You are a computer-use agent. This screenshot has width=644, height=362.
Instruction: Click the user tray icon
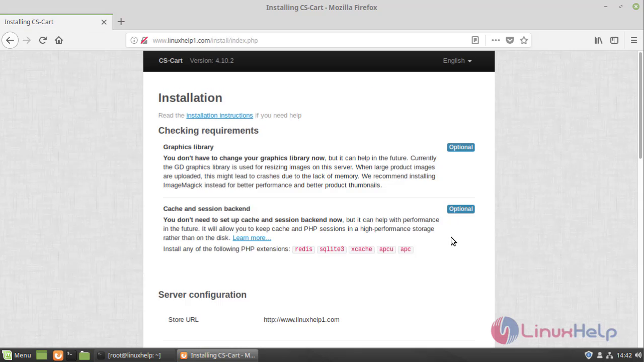[x=600, y=355]
